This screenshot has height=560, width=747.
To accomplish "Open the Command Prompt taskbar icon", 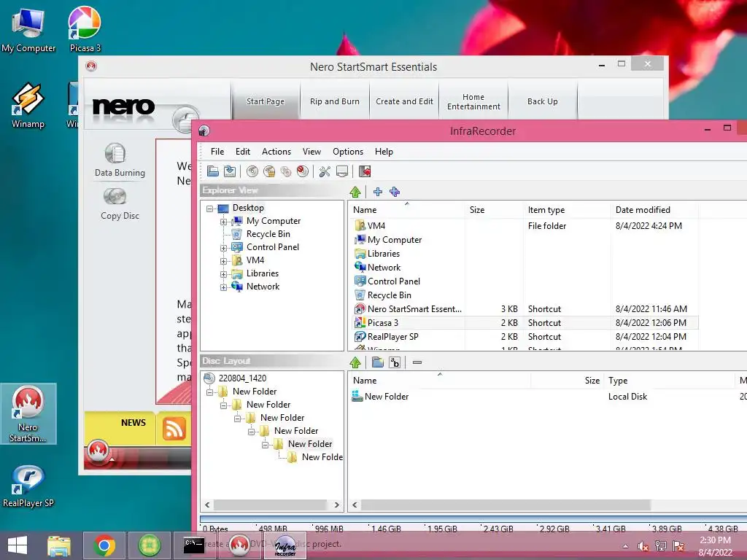I will pos(194,545).
